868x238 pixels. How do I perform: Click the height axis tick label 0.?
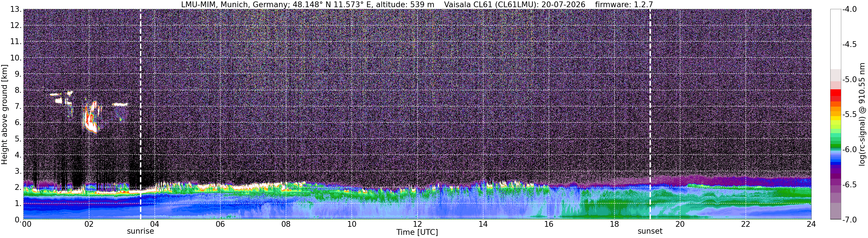pos(18,220)
